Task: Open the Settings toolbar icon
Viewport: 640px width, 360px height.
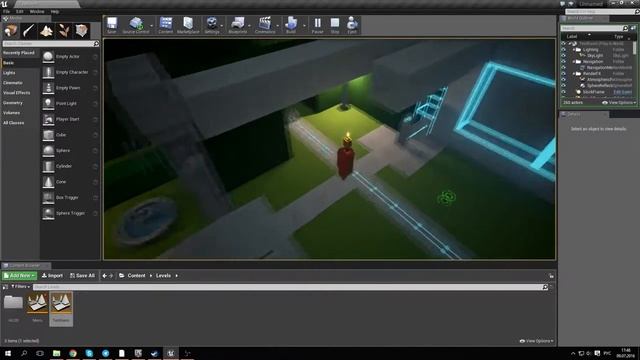Action: point(212,25)
